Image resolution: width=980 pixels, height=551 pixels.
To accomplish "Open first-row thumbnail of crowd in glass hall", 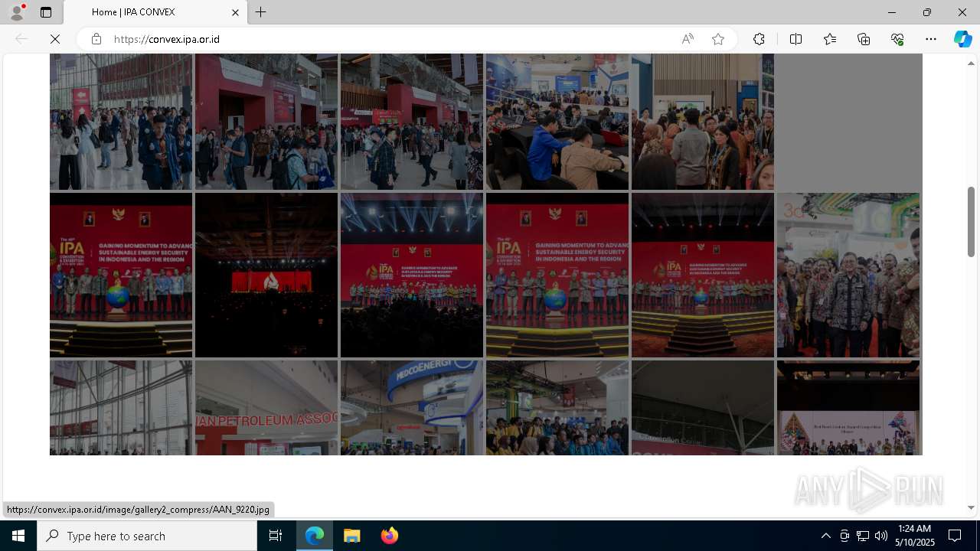I will click(x=121, y=121).
